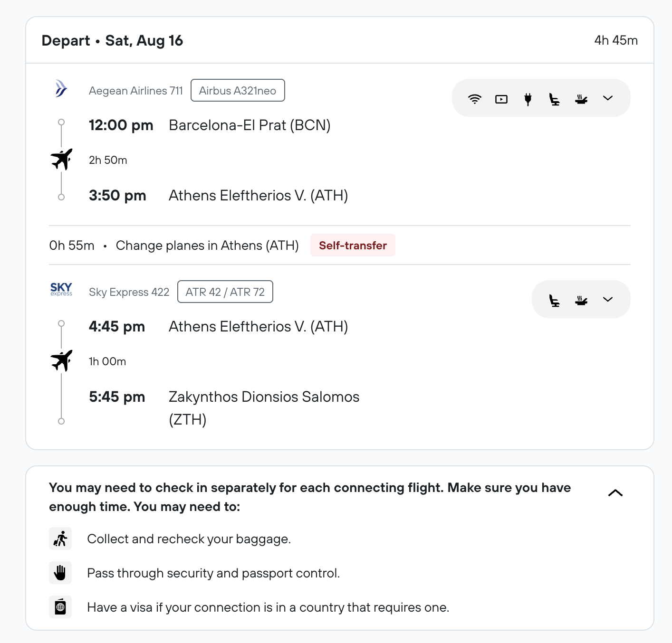Click the seat icon on Sky Express flight

tap(554, 300)
